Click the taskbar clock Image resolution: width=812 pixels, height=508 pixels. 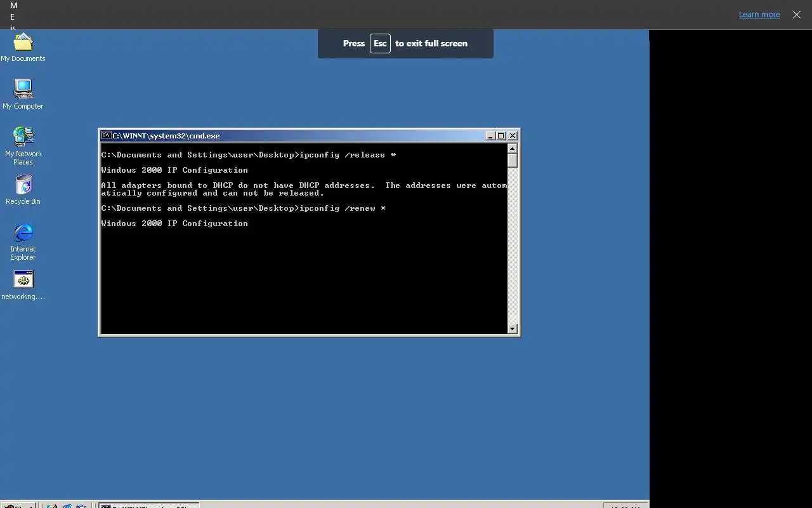625,505
